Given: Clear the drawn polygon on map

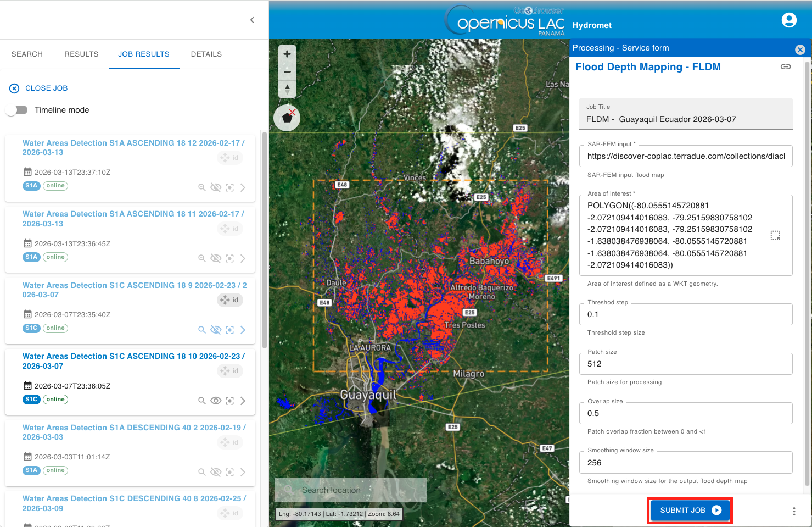Looking at the screenshot, I should pos(287,118).
